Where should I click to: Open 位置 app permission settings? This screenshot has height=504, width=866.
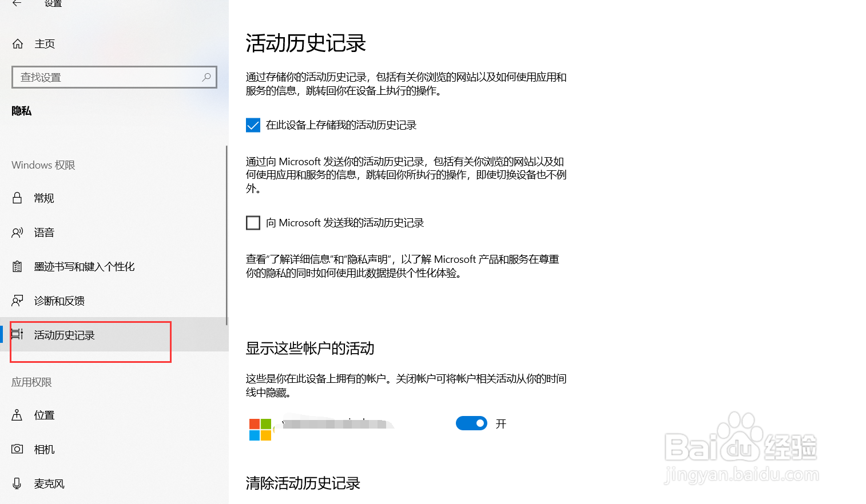click(x=113, y=415)
